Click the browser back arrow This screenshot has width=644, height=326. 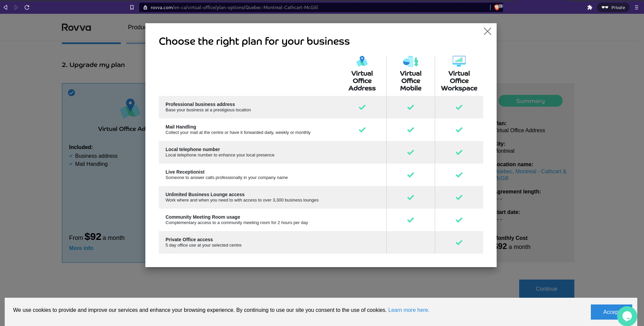click(5, 7)
